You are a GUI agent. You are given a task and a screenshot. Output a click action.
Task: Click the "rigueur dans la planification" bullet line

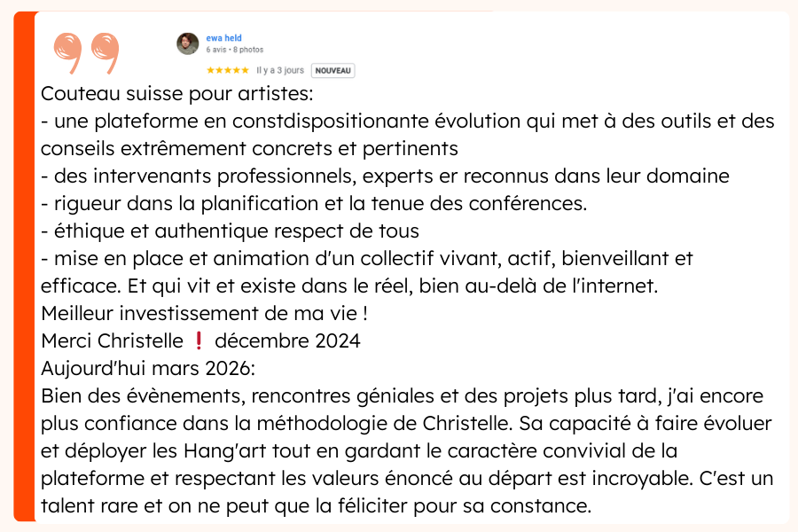coord(314,204)
